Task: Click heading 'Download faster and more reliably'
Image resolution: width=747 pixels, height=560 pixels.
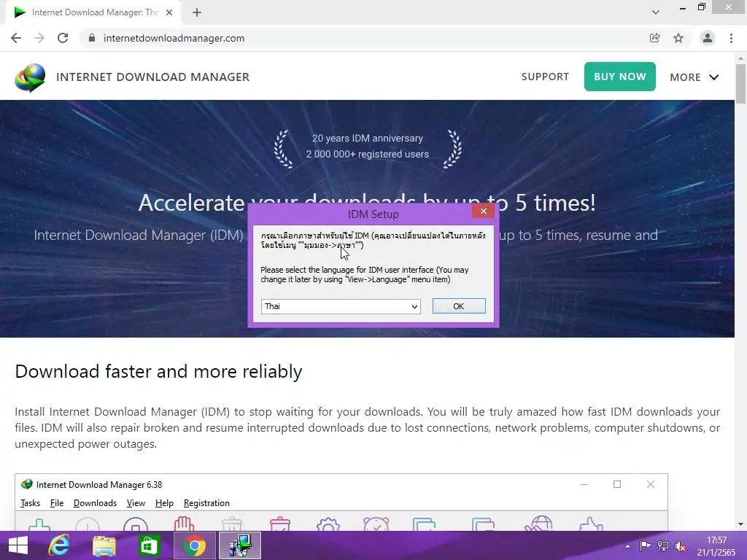Action: tap(158, 371)
